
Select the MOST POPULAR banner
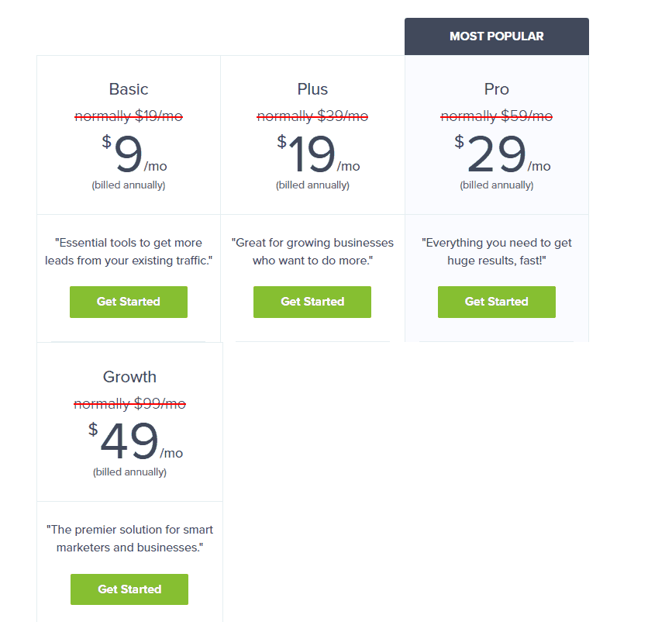(x=497, y=36)
